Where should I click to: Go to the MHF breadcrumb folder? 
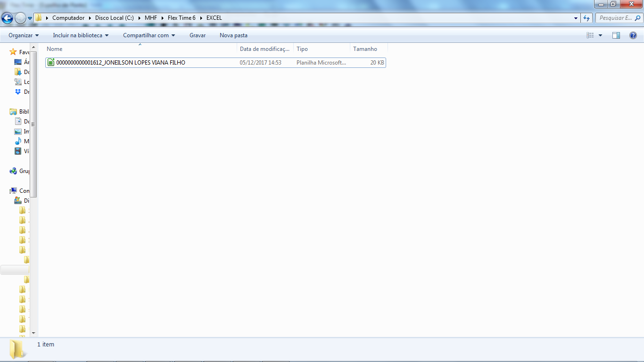tap(151, 18)
